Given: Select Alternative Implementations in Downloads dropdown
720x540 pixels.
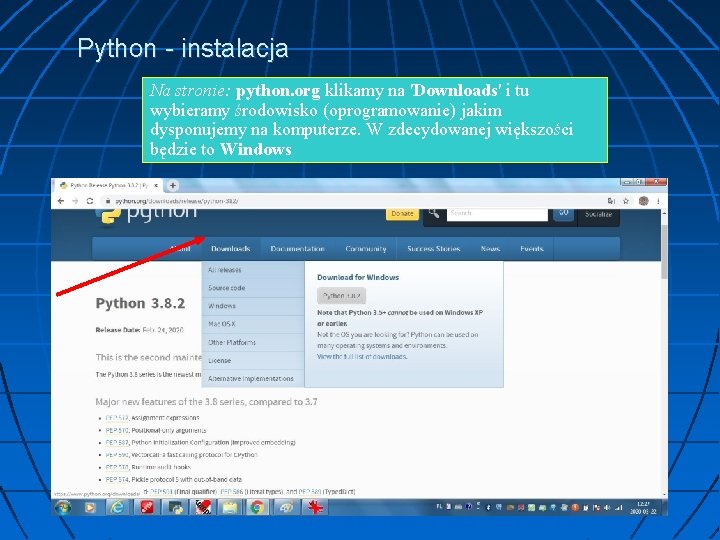Looking at the screenshot, I should coord(253,379).
